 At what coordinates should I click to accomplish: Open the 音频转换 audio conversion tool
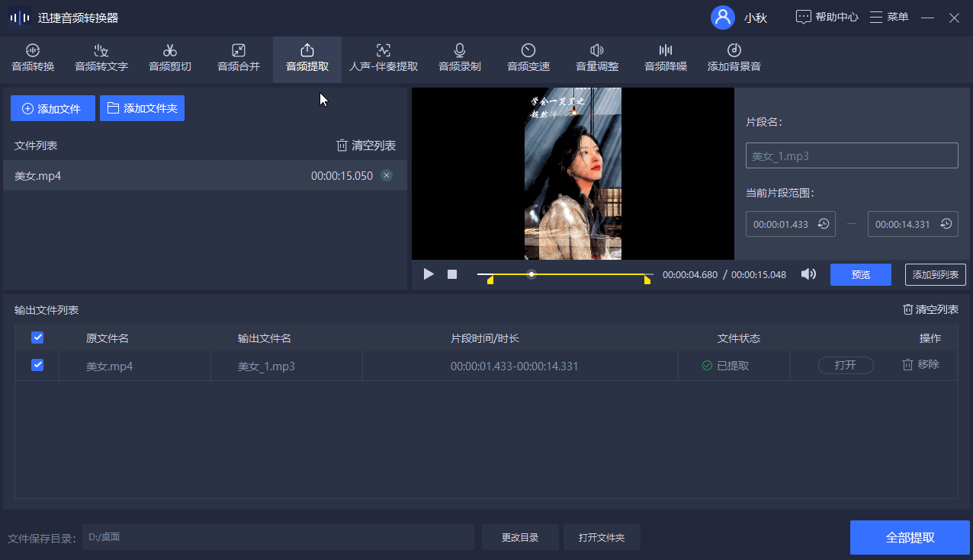33,59
